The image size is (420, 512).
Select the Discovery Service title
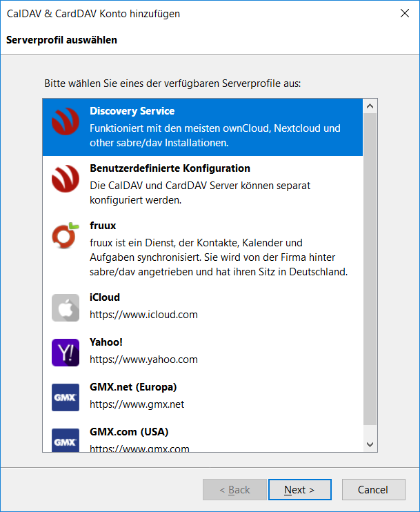[132, 111]
